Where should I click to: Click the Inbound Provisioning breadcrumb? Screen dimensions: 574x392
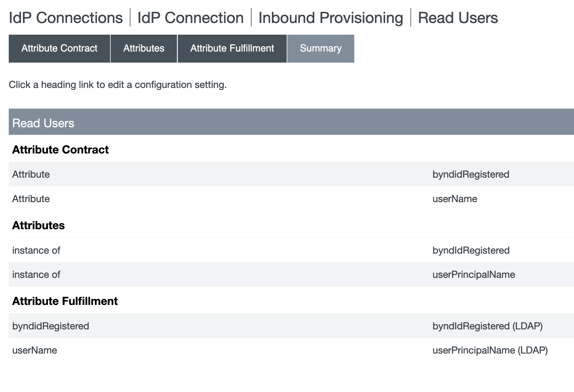[x=331, y=18]
